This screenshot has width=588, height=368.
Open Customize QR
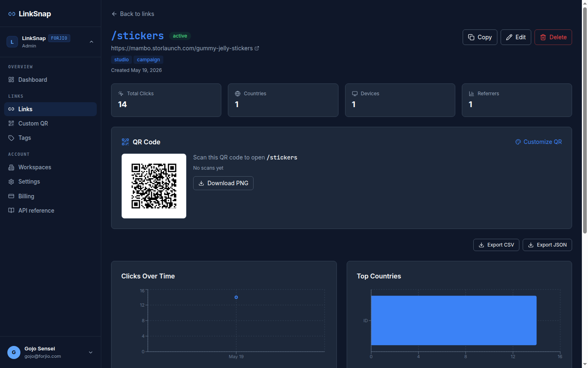pyautogui.click(x=539, y=142)
